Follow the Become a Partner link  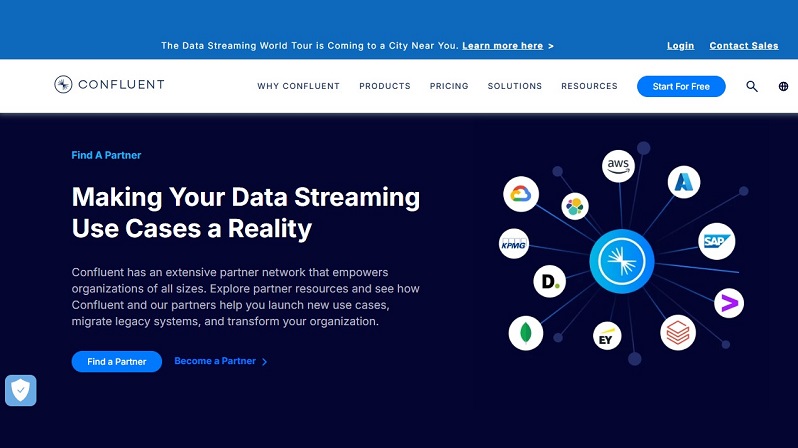(220, 361)
